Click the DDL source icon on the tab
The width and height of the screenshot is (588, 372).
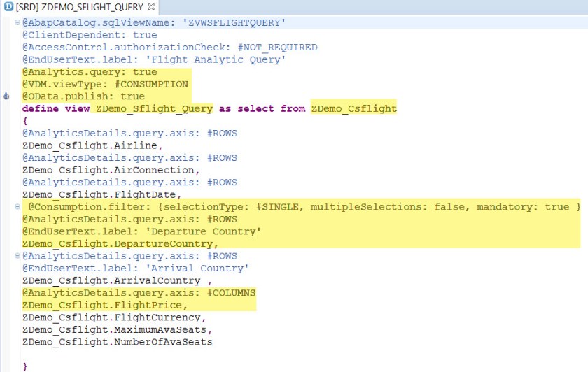click(x=8, y=7)
